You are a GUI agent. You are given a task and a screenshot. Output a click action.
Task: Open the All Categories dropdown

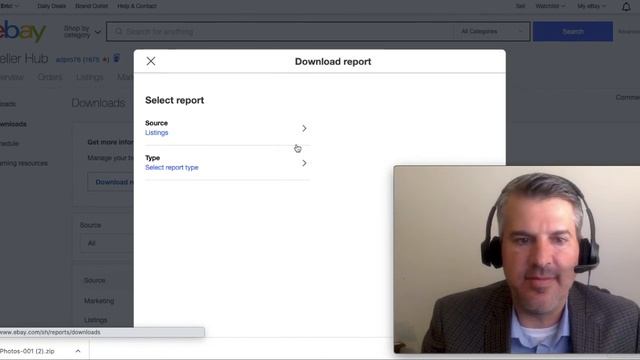[491, 31]
